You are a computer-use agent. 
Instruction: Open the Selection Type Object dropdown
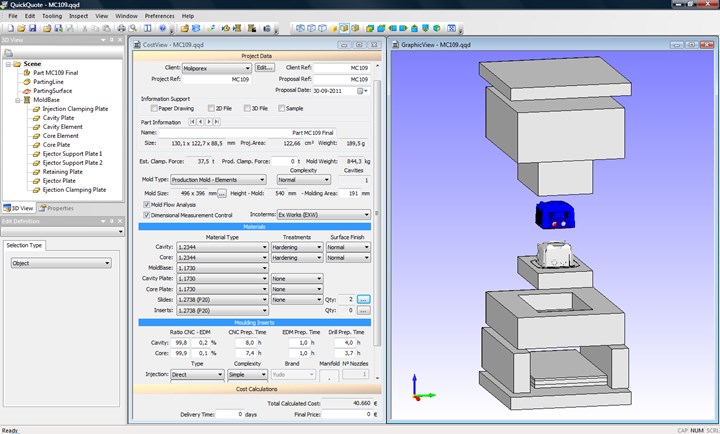61,263
